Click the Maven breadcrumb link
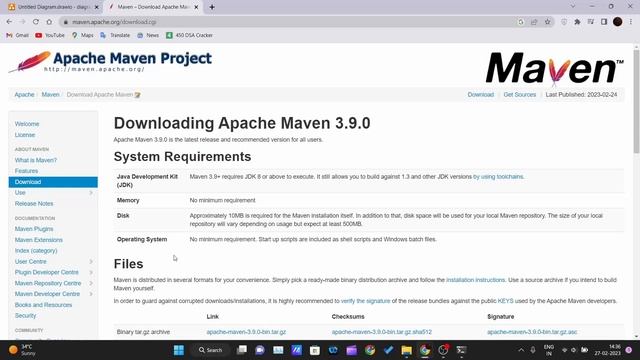The height and width of the screenshot is (360, 640). point(50,95)
